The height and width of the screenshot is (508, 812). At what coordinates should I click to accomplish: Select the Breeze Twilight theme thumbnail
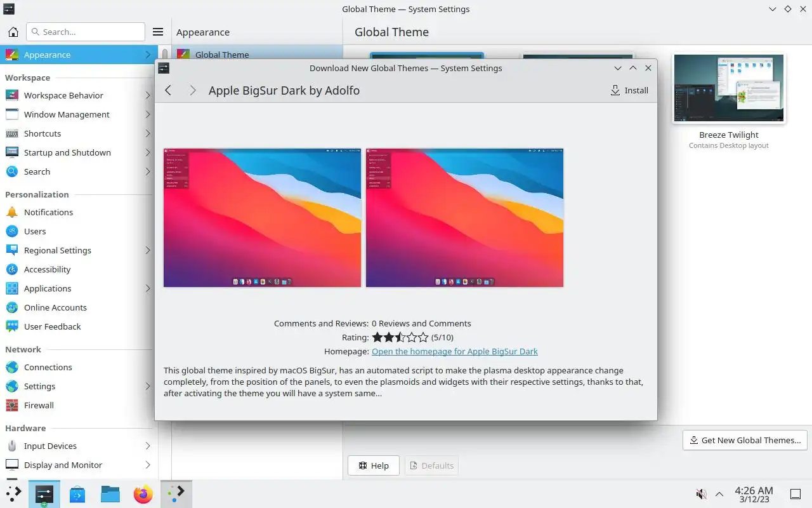[729, 88]
